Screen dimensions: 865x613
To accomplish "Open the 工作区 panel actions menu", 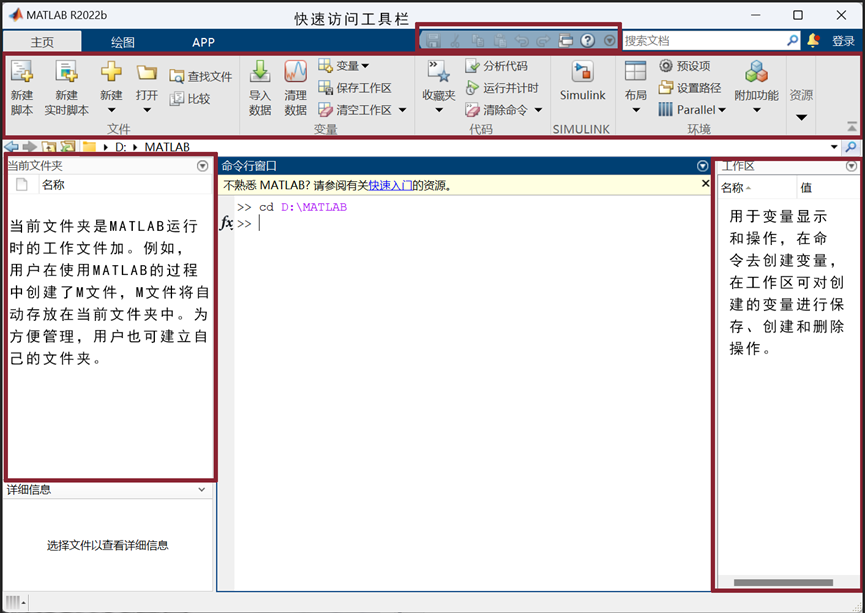I will pyautogui.click(x=851, y=166).
